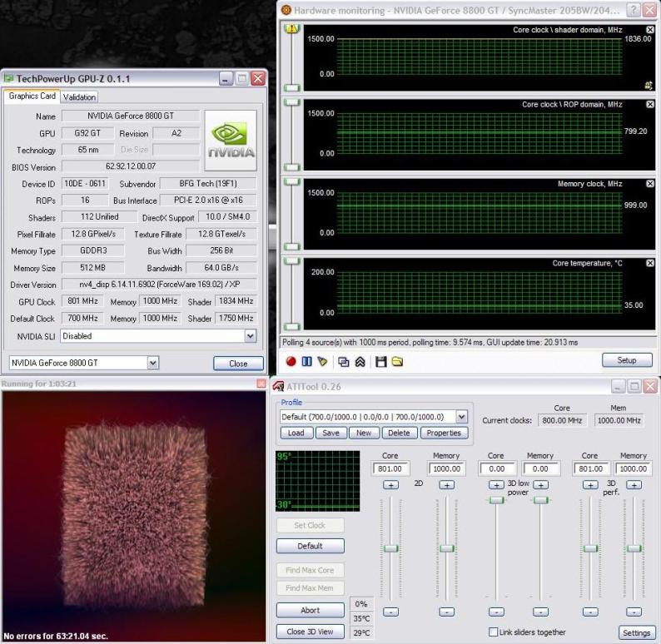Clear monitoring history with the brush icon
The height and width of the screenshot is (644, 661).
(322, 361)
